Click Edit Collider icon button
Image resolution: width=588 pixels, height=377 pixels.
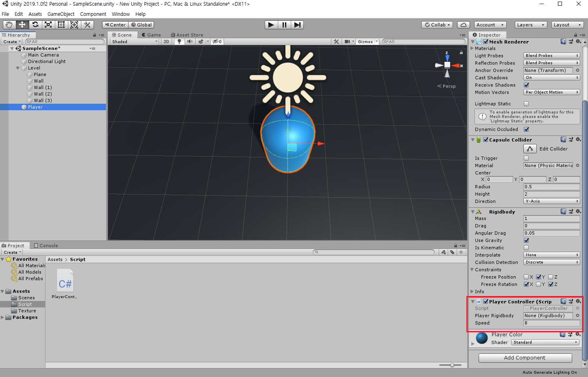point(530,149)
